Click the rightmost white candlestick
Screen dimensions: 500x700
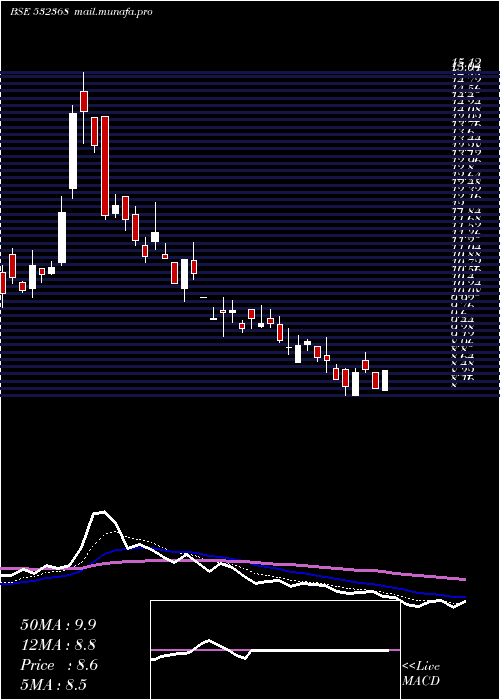(385, 380)
